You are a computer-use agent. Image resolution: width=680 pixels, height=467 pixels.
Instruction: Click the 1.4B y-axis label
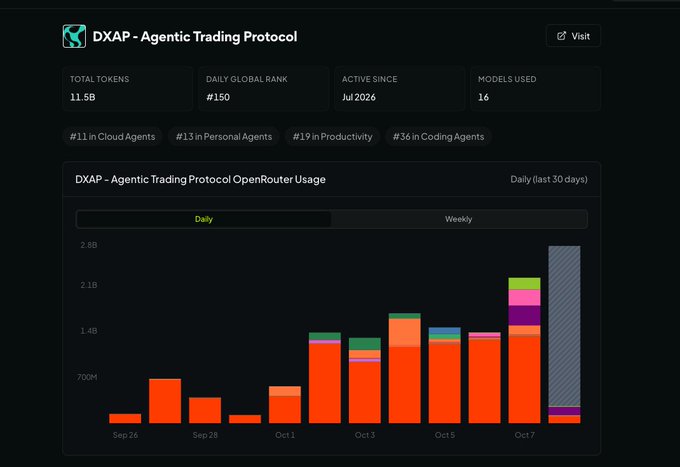[x=88, y=331]
